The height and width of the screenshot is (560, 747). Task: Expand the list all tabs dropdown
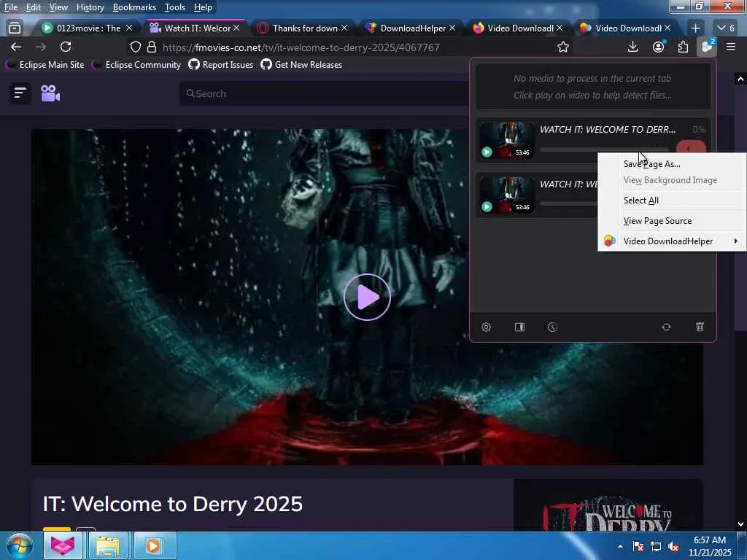[726, 28]
